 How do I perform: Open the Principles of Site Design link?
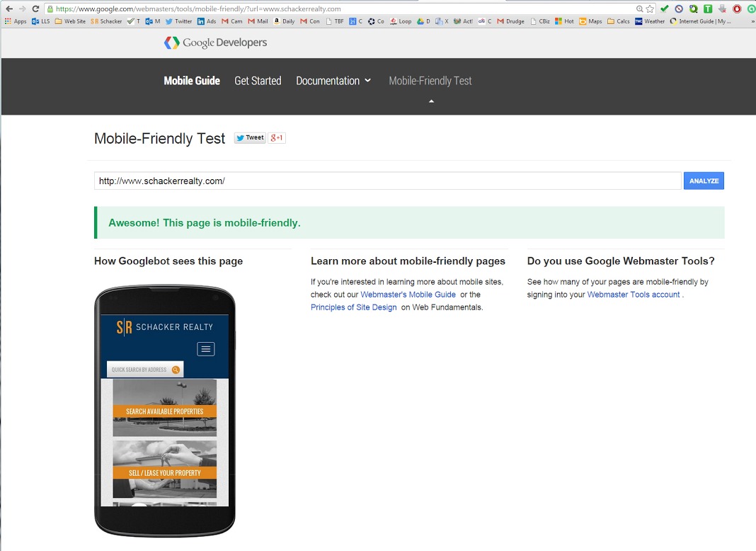353,307
